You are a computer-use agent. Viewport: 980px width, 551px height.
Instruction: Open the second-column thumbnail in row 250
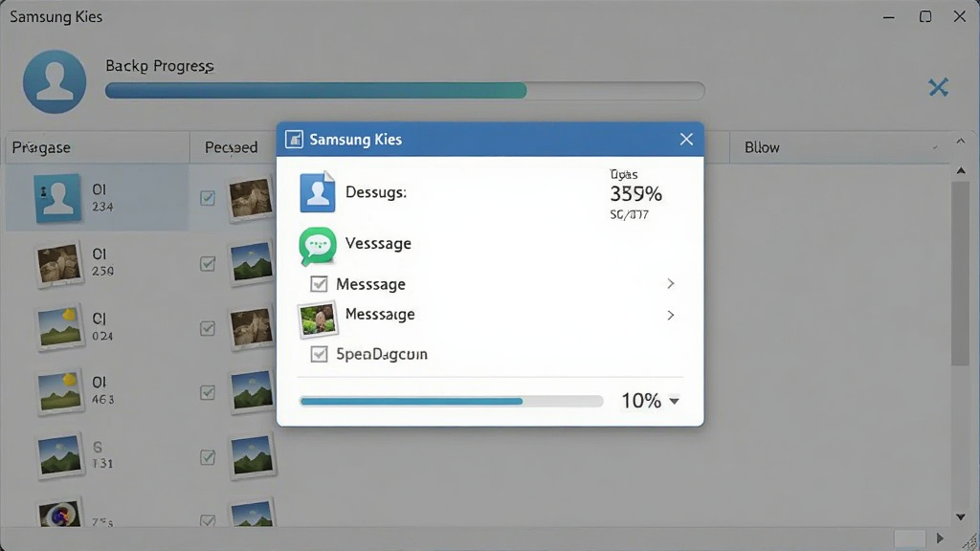252,263
